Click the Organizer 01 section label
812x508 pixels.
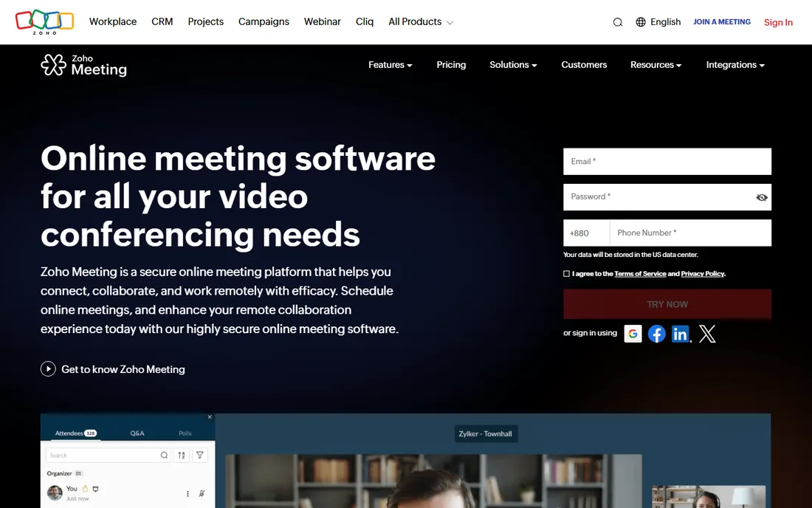tap(64, 473)
